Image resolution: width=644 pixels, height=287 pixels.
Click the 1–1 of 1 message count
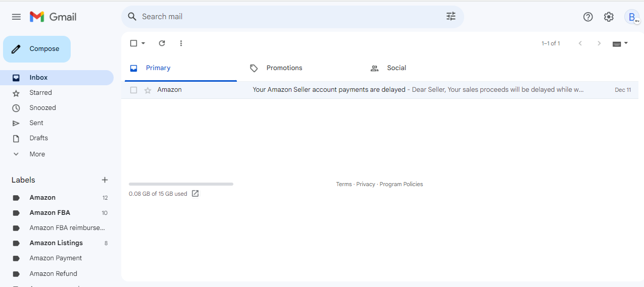[551, 44]
